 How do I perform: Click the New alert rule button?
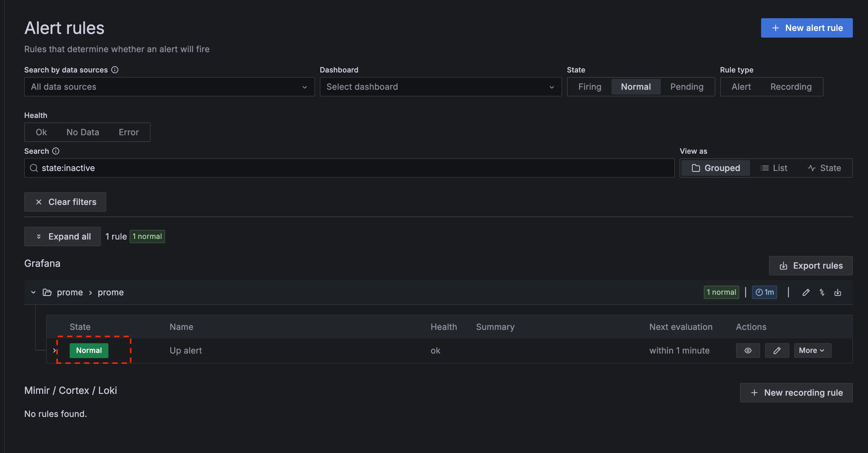click(806, 28)
